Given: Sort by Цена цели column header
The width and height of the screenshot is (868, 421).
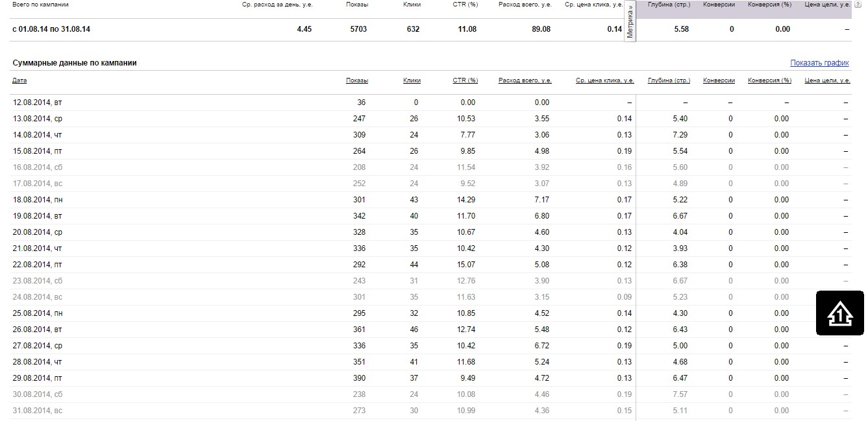Looking at the screenshot, I should pos(826,80).
